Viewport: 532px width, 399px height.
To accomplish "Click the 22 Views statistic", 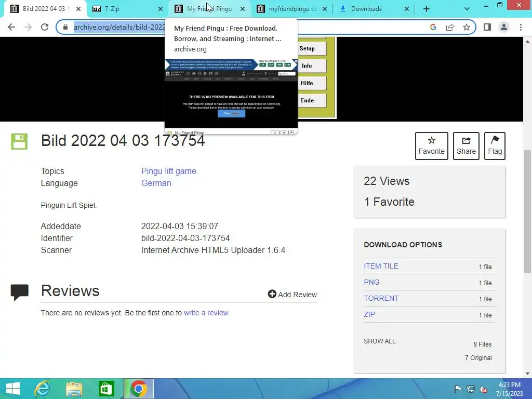I will pyautogui.click(x=387, y=181).
